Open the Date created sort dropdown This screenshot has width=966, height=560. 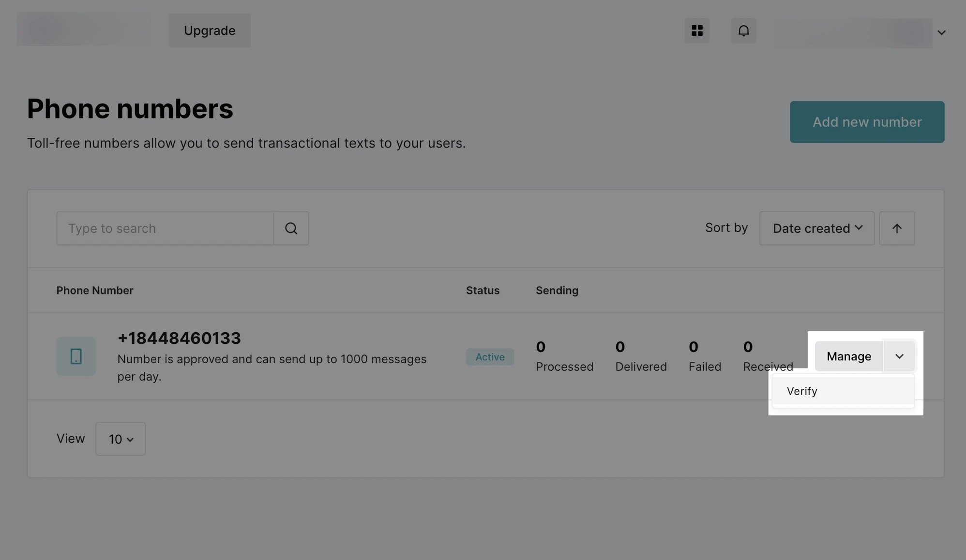[x=817, y=228]
